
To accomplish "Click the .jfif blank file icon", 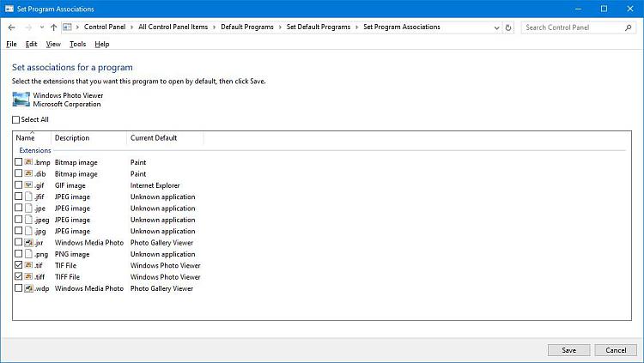I will (x=28, y=197).
